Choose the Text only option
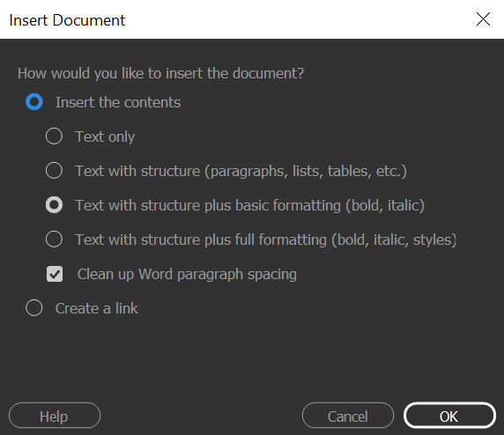The width and height of the screenshot is (504, 435). [54, 136]
